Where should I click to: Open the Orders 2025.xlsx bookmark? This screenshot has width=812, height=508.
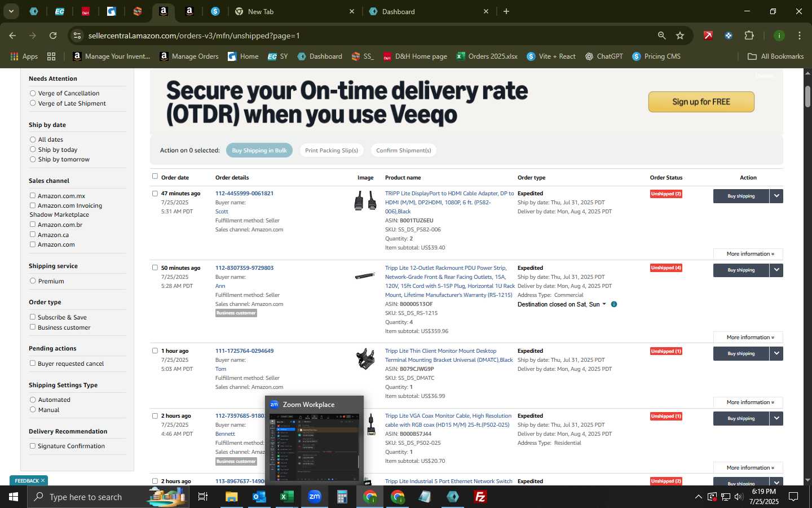487,56
